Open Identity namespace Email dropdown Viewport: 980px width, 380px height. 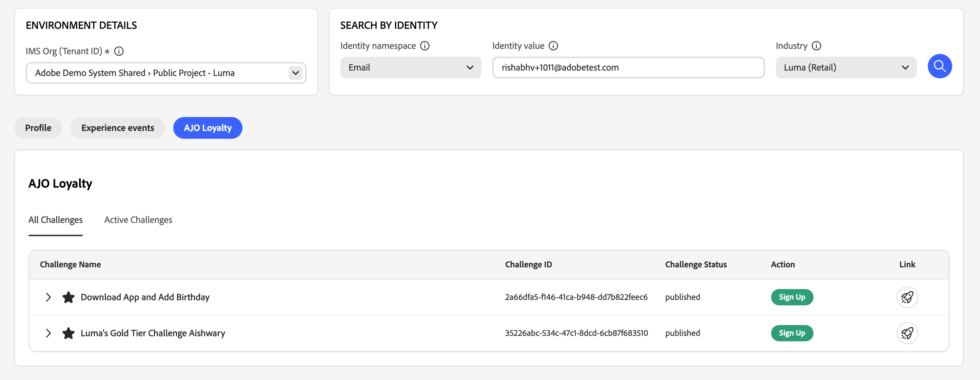tap(411, 68)
